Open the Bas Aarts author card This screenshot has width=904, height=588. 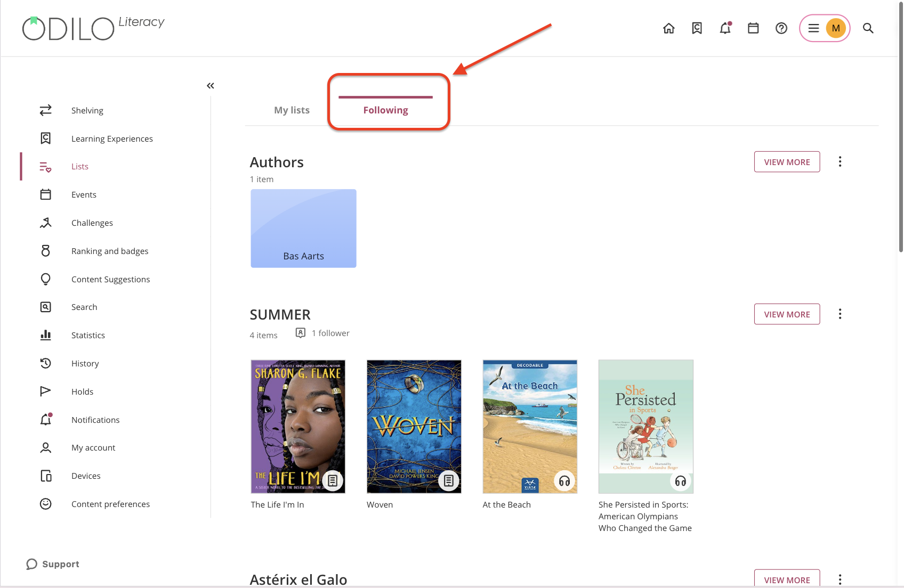tap(303, 228)
